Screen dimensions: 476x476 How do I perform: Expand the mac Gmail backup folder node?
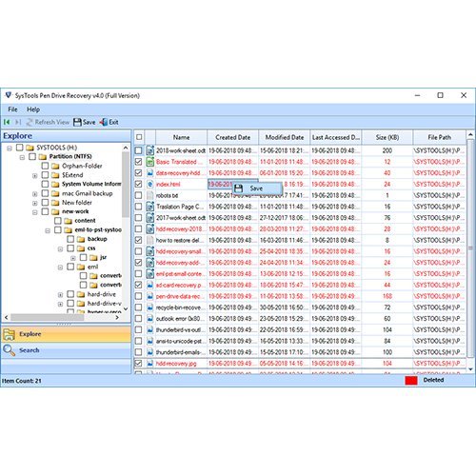[35, 194]
